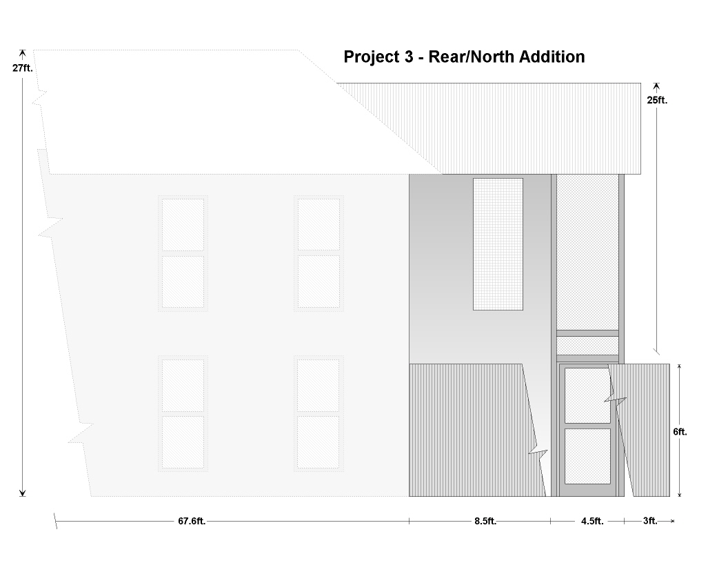This screenshot has width=728, height=563.
Task: Select the striped fence section left of door
Action: pos(469,430)
